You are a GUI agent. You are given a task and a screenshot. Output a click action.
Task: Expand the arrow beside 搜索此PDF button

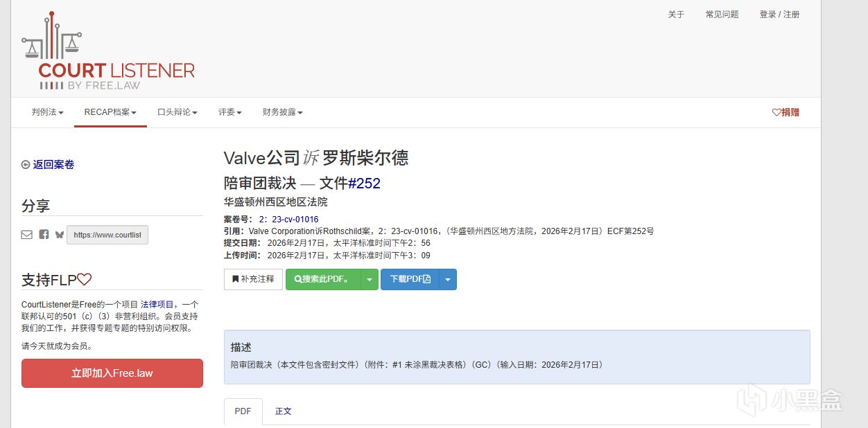coord(370,279)
